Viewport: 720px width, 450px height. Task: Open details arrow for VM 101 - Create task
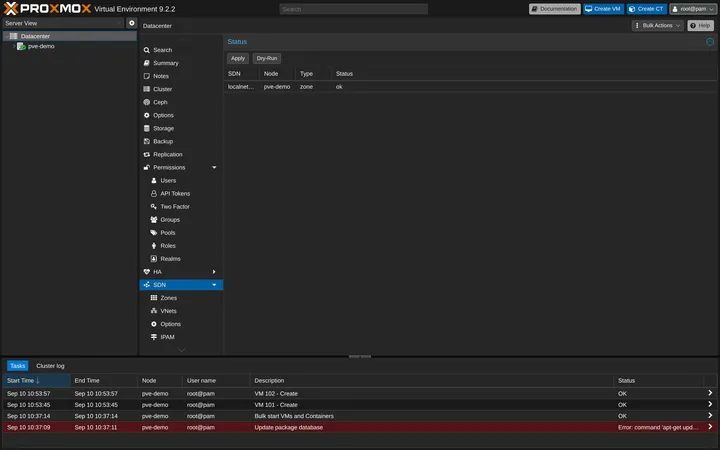(x=710, y=405)
